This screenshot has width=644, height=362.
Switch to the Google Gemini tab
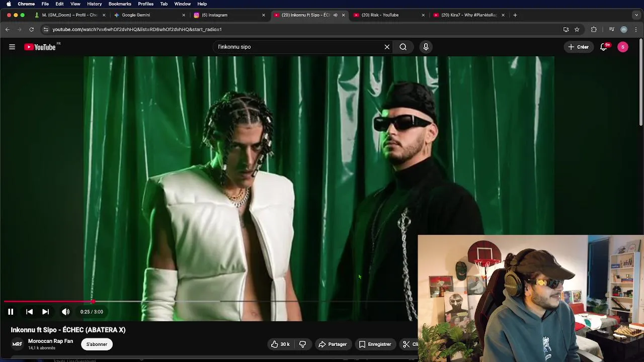[x=148, y=15]
